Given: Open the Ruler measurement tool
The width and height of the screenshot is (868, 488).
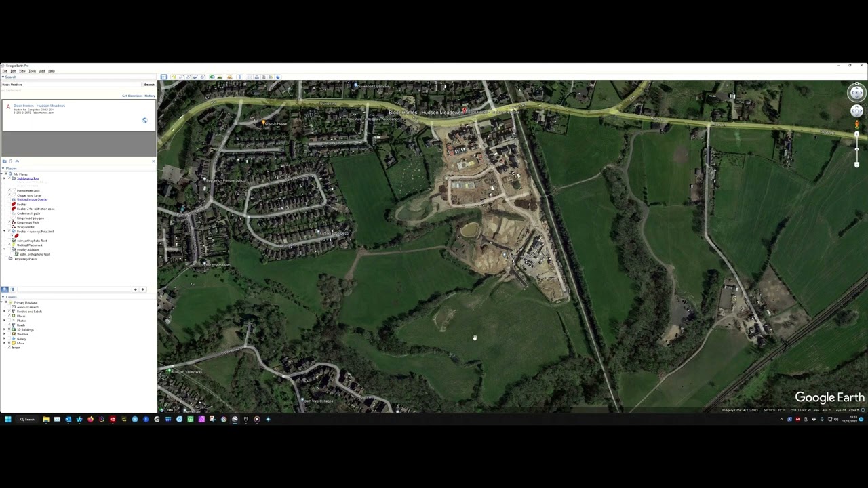Looking at the screenshot, I should (x=240, y=77).
